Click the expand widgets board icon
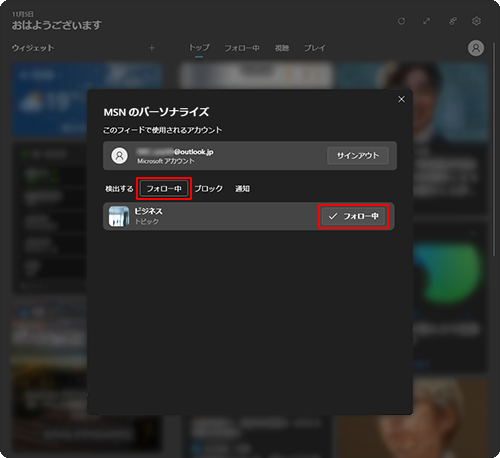This screenshot has height=458, width=500. (426, 21)
